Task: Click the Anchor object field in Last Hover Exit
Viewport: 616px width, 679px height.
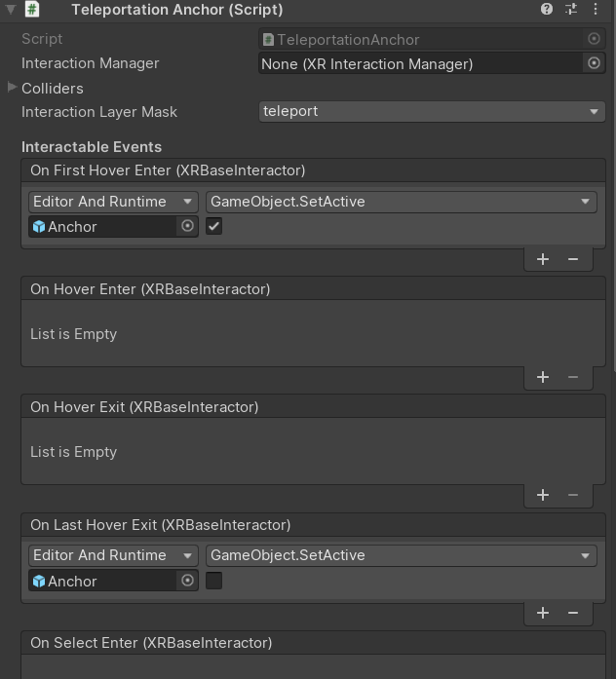Action: point(102,581)
